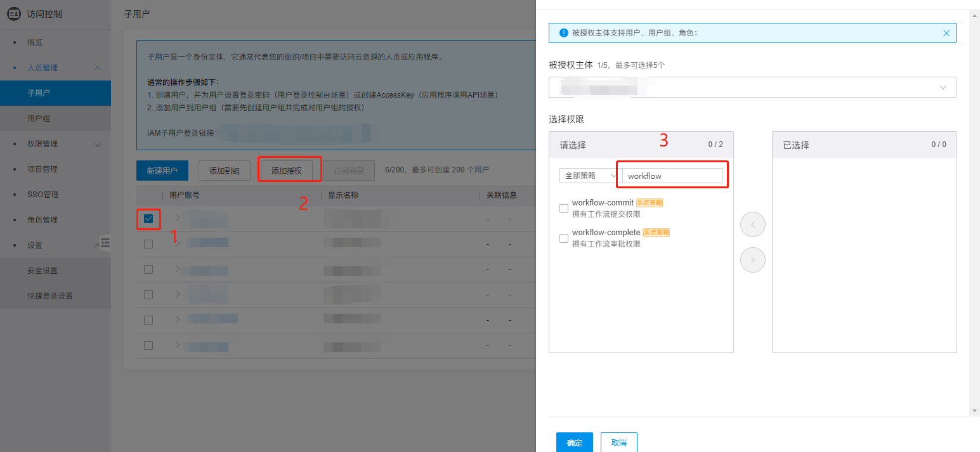Click the 添加授权 button

[x=287, y=171]
